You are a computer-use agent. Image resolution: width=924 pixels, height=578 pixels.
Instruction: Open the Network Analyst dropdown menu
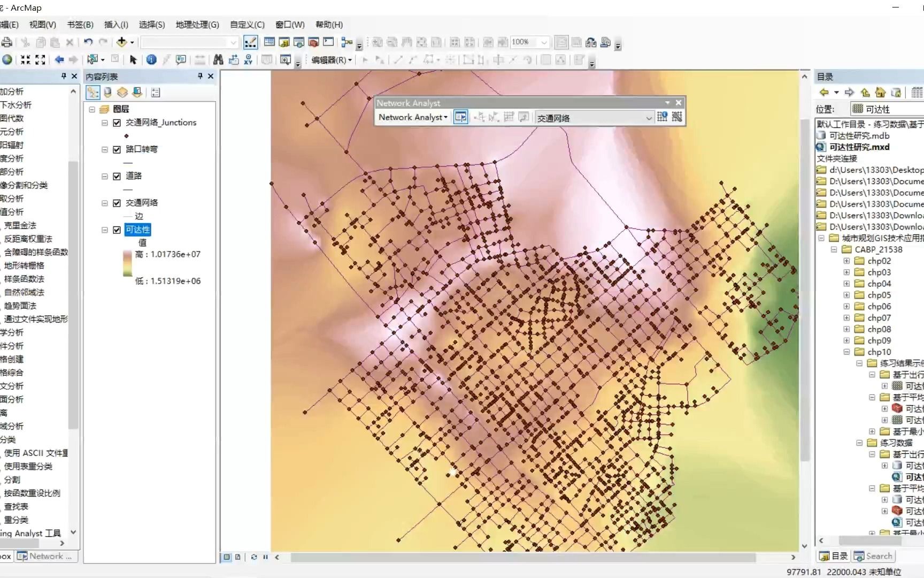click(412, 117)
